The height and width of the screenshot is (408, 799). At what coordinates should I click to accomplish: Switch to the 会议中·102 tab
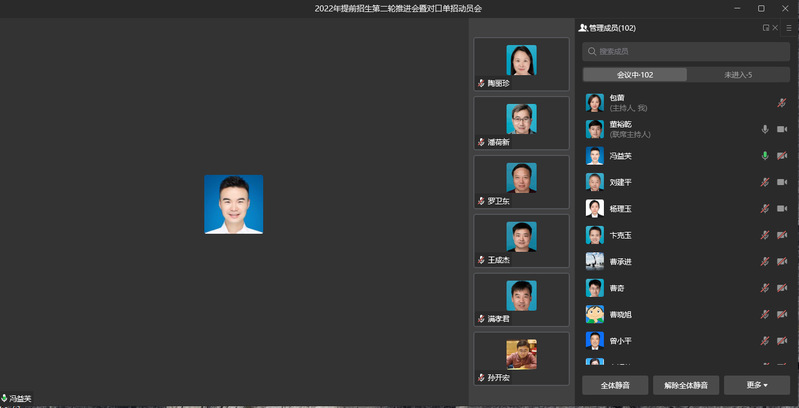635,75
